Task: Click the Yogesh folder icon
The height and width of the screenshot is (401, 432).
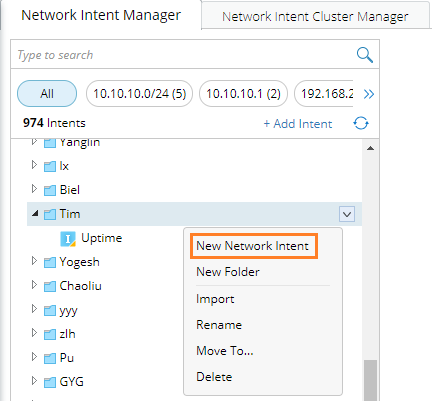Action: pos(50,262)
